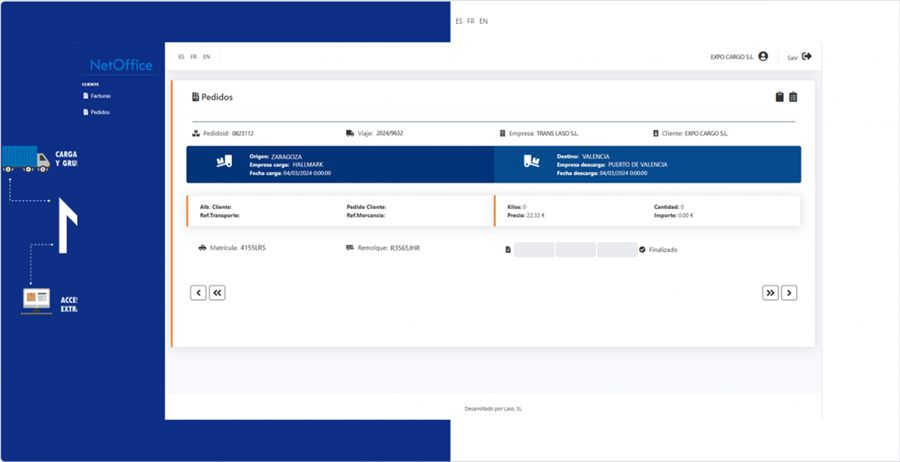Click the logout arrow icon beside Salir
This screenshot has width=900, height=462.
807,56
